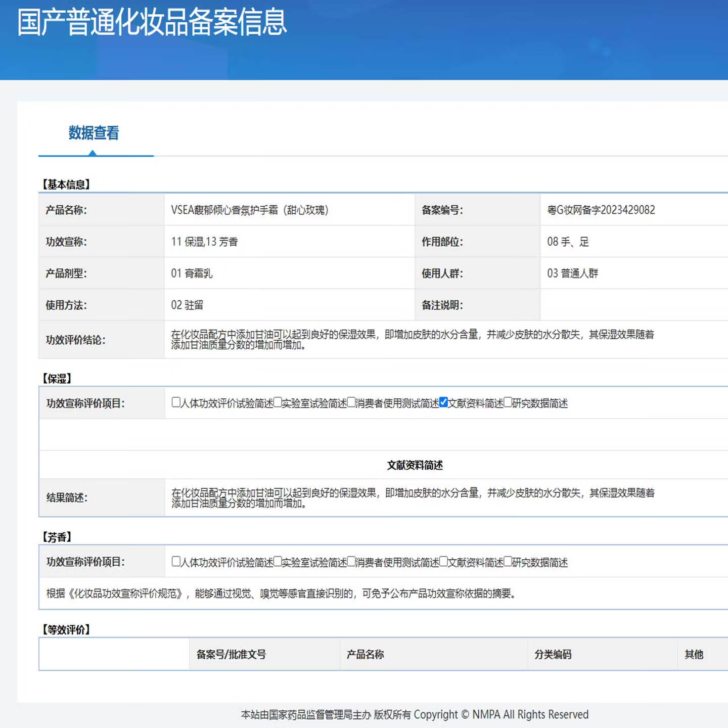Click the value 02 驻留

tap(187, 305)
